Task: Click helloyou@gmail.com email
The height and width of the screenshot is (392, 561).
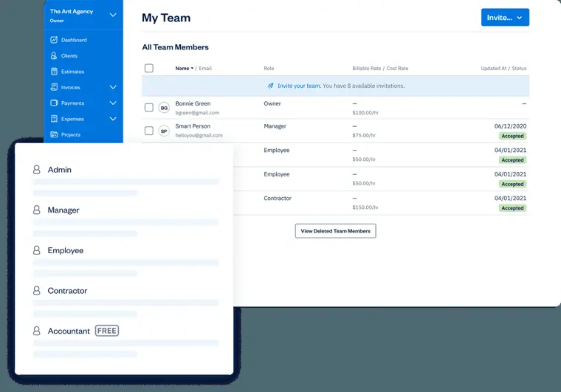Action: click(199, 135)
